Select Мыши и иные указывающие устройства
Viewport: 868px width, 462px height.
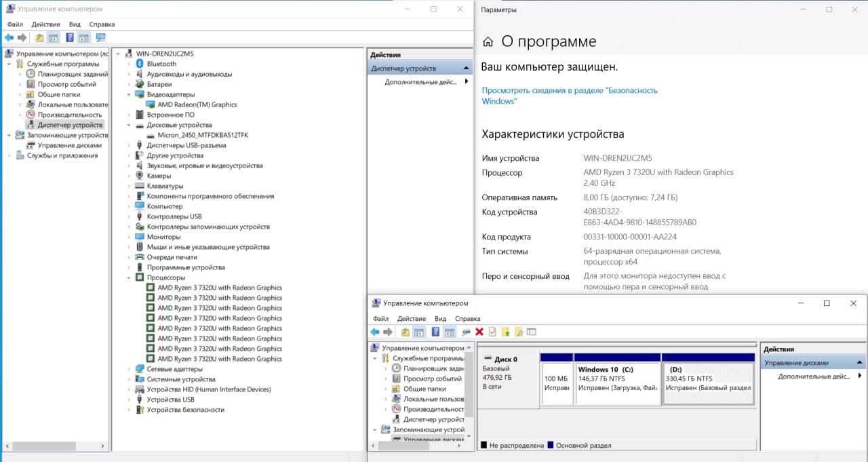208,247
